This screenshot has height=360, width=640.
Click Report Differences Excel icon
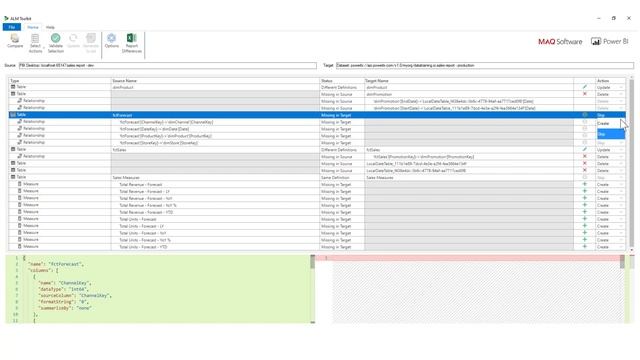[131, 38]
